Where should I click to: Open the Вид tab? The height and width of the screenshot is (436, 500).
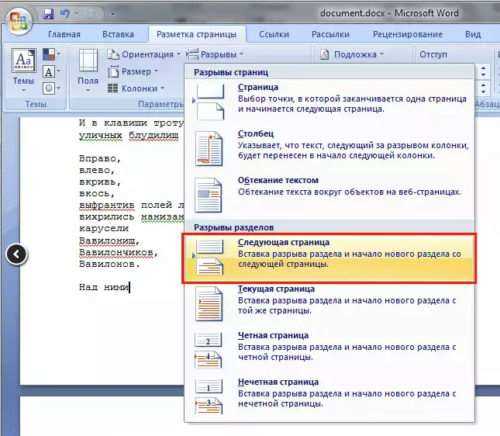point(473,34)
